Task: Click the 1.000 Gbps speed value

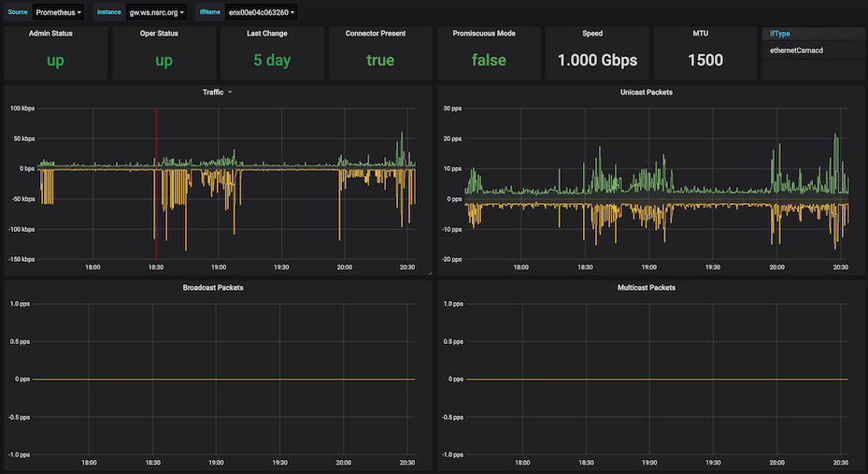Action: [597, 61]
